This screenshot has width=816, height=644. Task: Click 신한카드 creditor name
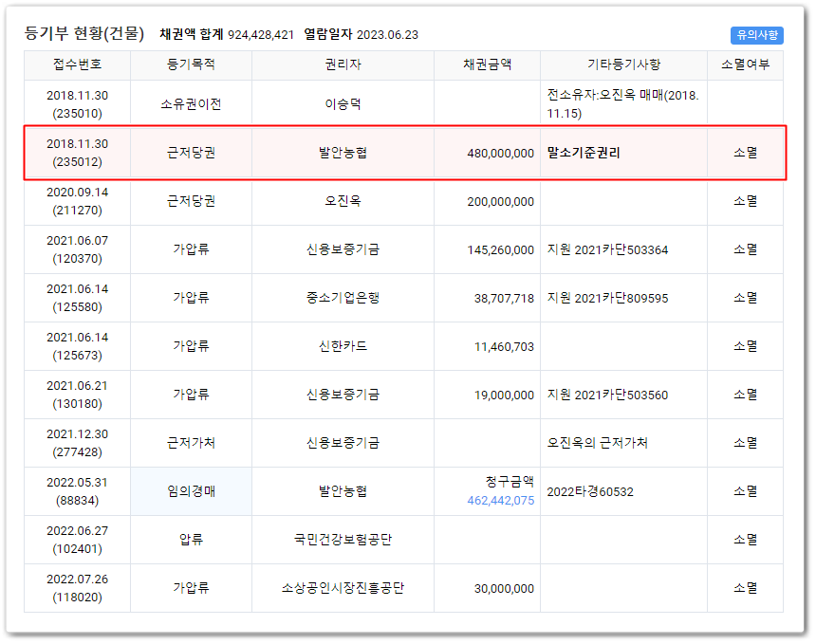point(343,346)
